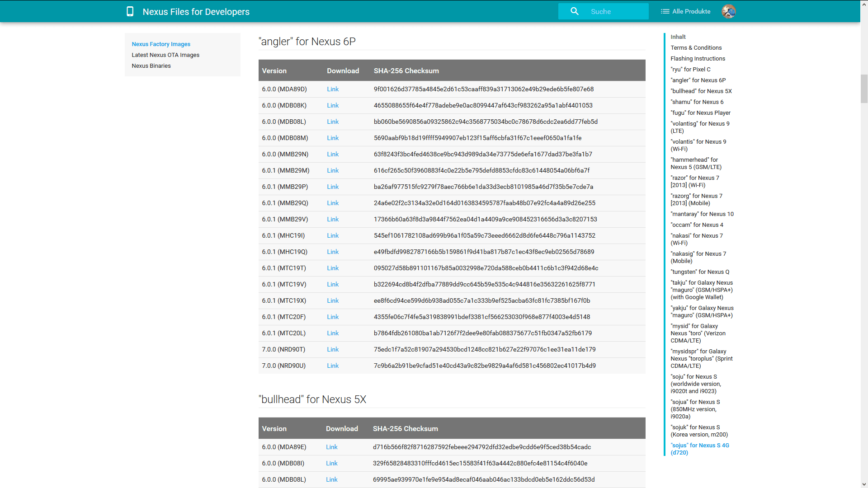Focus the Suche search field

pyautogui.click(x=604, y=11)
